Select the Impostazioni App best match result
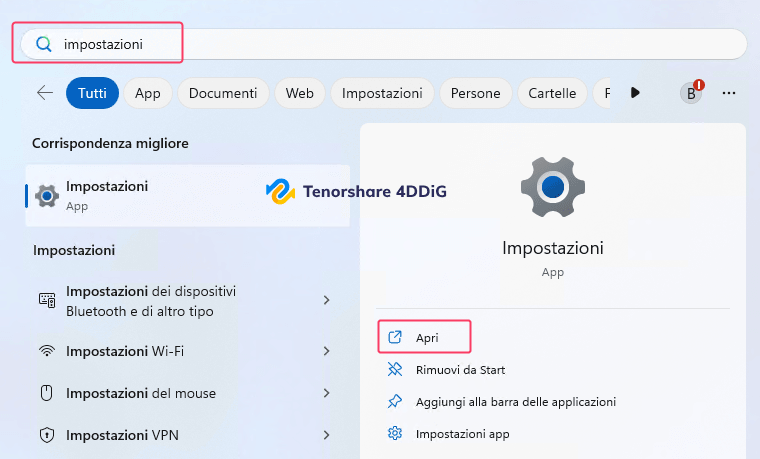This screenshot has height=459, width=760. pyautogui.click(x=106, y=195)
